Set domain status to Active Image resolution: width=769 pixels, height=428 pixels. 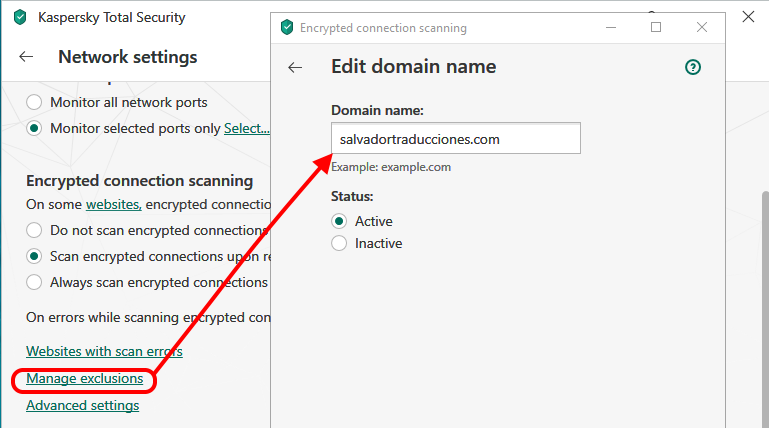point(339,221)
